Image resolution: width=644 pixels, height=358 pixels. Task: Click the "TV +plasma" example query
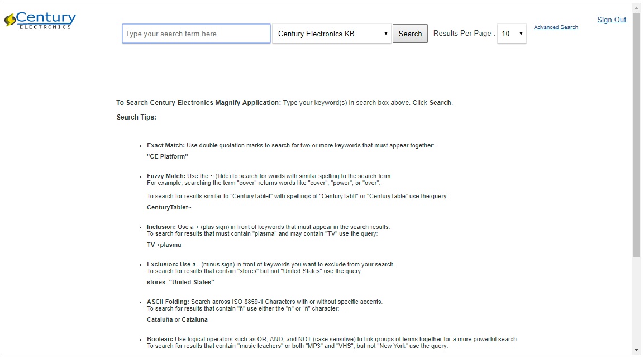(x=164, y=245)
